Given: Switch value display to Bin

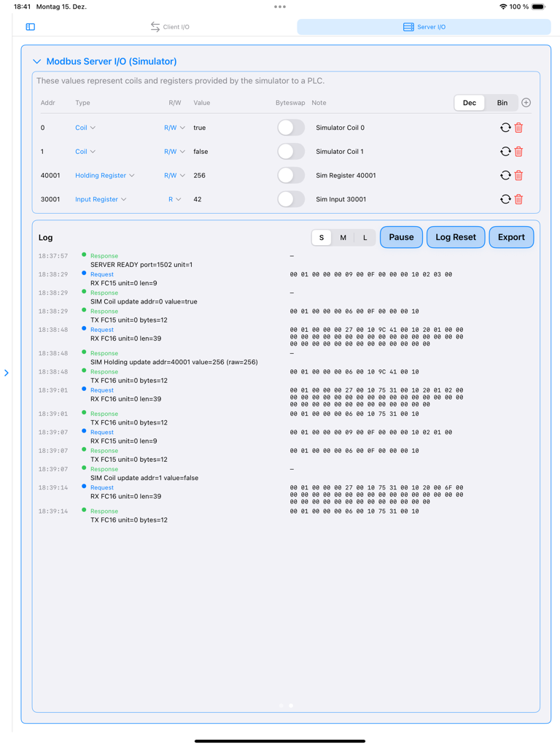Looking at the screenshot, I should (x=502, y=102).
